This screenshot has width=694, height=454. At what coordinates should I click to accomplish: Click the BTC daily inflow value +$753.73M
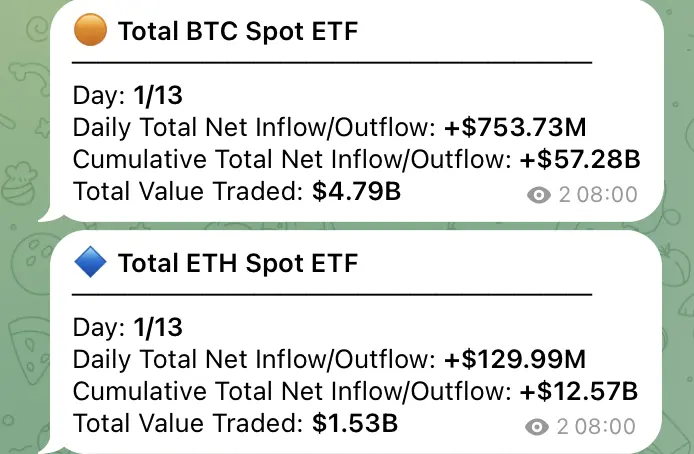tap(514, 127)
